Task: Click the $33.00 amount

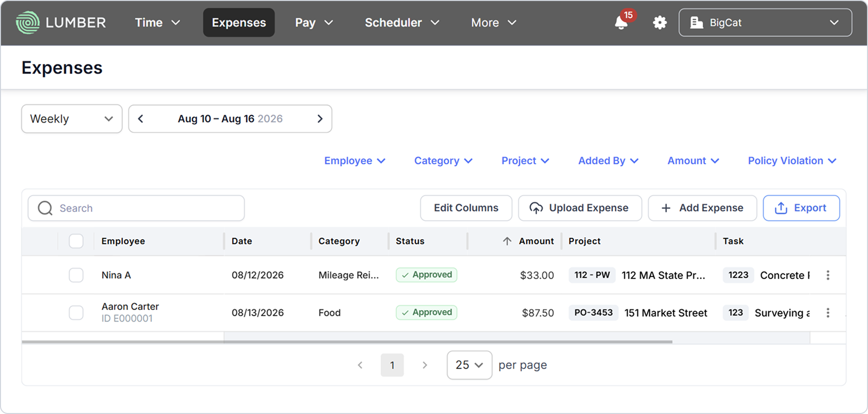Action: point(537,275)
